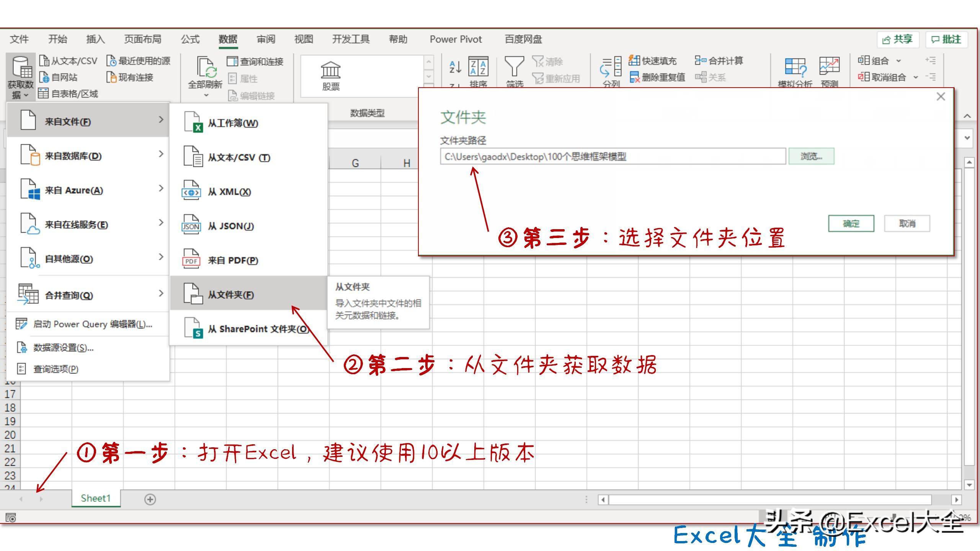
Task: Choose From XML (从 XML) entry
Action: (x=249, y=191)
